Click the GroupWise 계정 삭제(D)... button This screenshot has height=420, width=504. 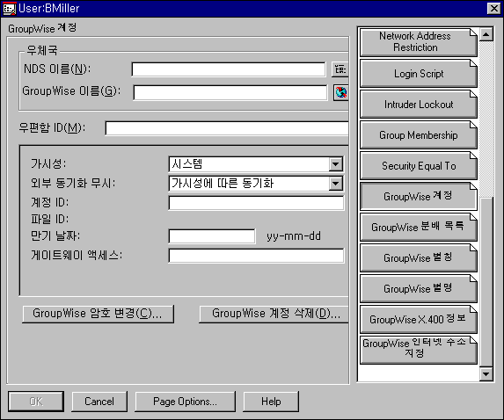point(274,314)
